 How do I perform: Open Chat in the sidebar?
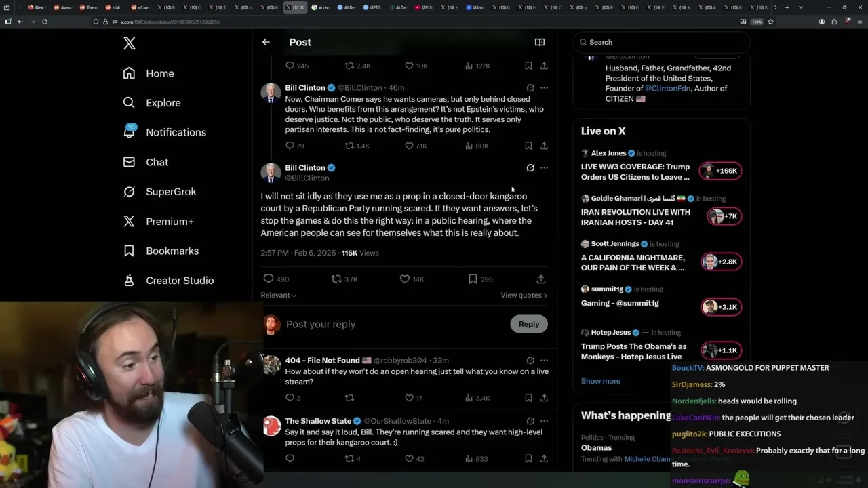click(x=146, y=162)
